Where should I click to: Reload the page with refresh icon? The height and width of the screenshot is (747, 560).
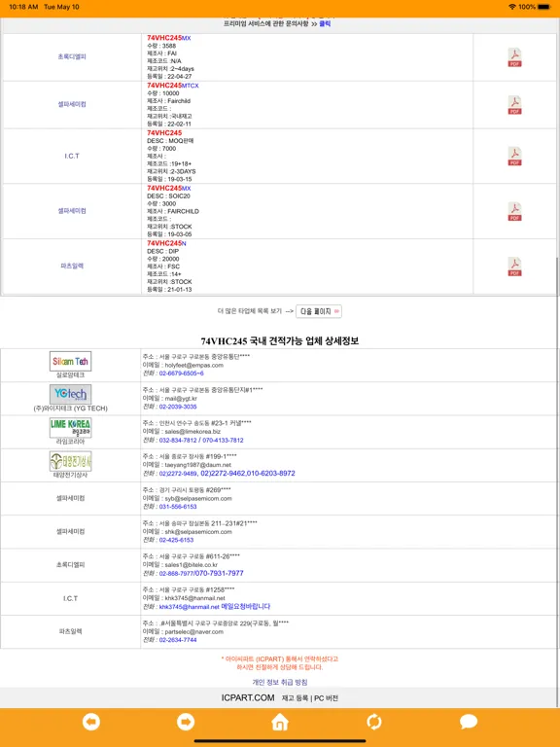pyautogui.click(x=373, y=723)
